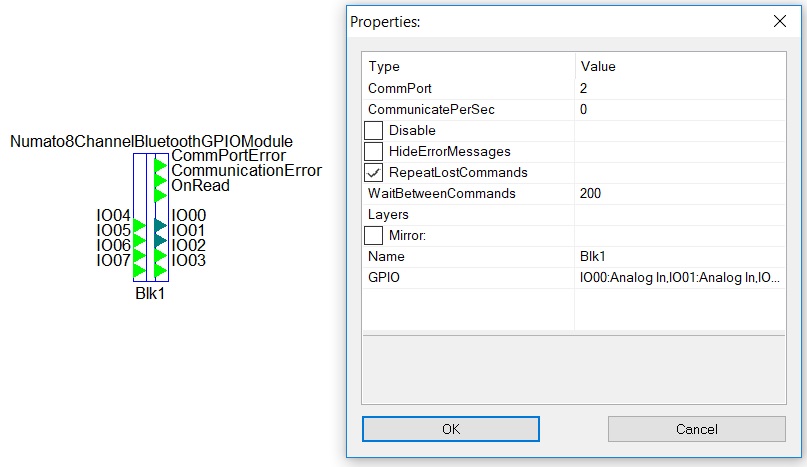Uncheck the RepeatLostCommands checkbox

coord(374,172)
